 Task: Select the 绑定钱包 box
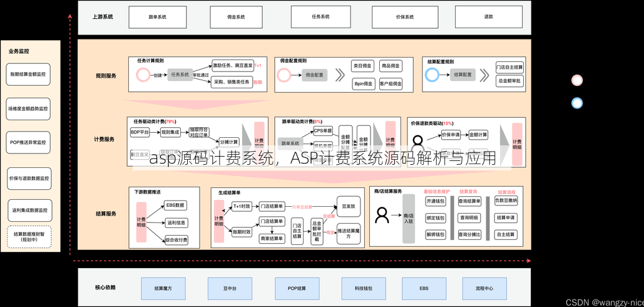click(x=436, y=218)
